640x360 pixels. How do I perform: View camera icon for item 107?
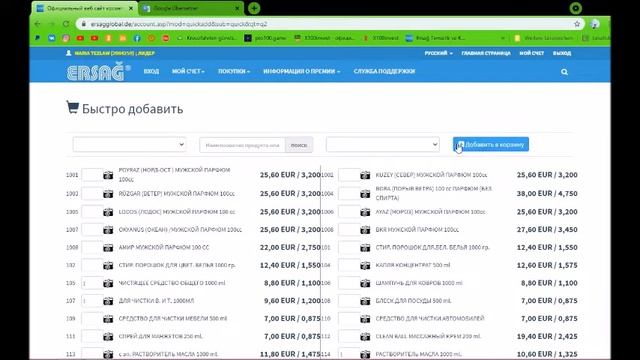tap(108, 301)
